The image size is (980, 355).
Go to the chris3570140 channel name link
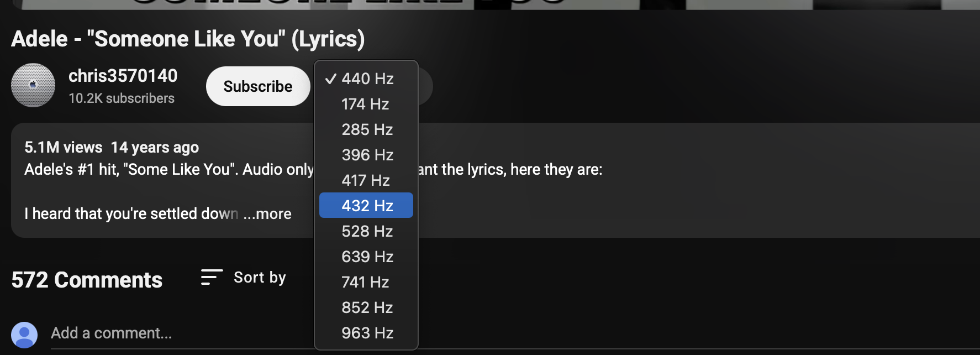[x=123, y=76]
